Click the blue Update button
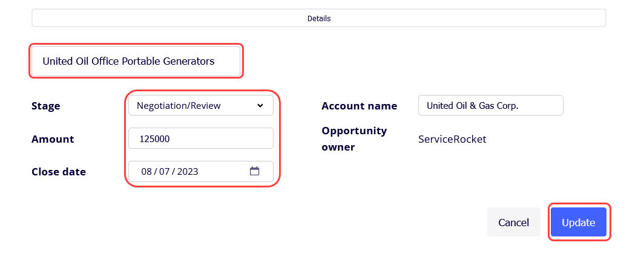The height and width of the screenshot is (257, 644). [x=579, y=222]
